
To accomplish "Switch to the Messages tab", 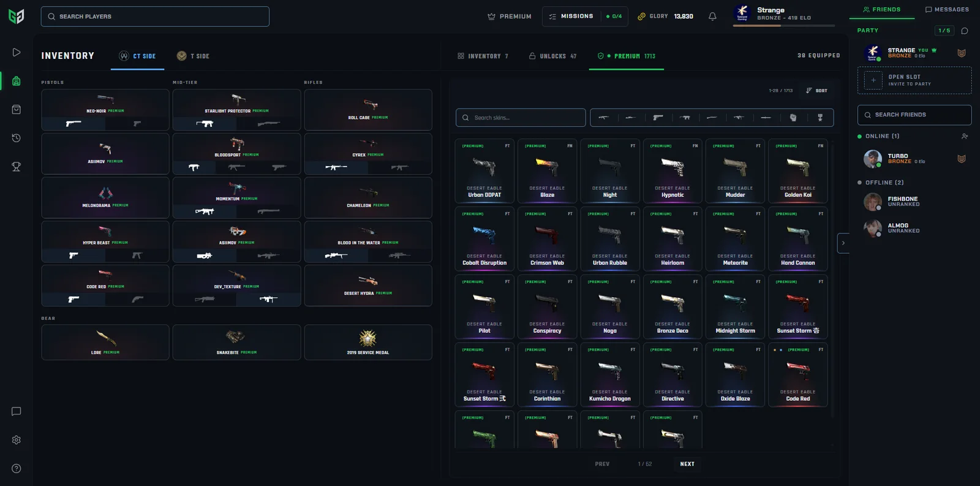I will point(947,10).
